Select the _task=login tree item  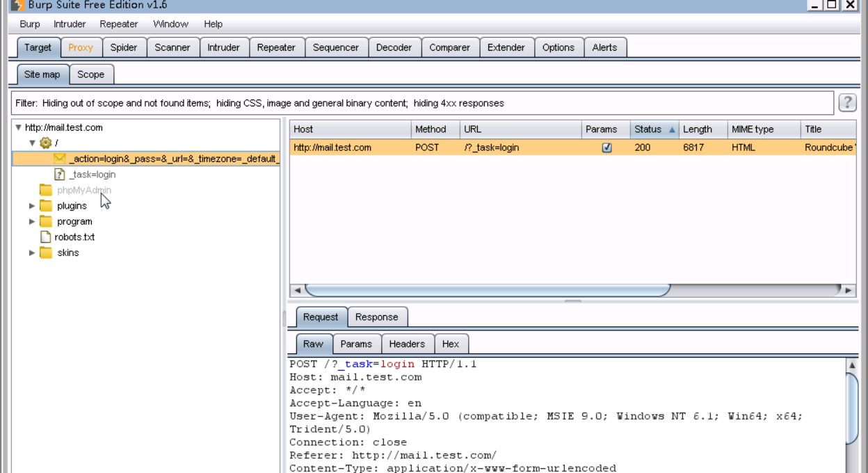tap(93, 175)
